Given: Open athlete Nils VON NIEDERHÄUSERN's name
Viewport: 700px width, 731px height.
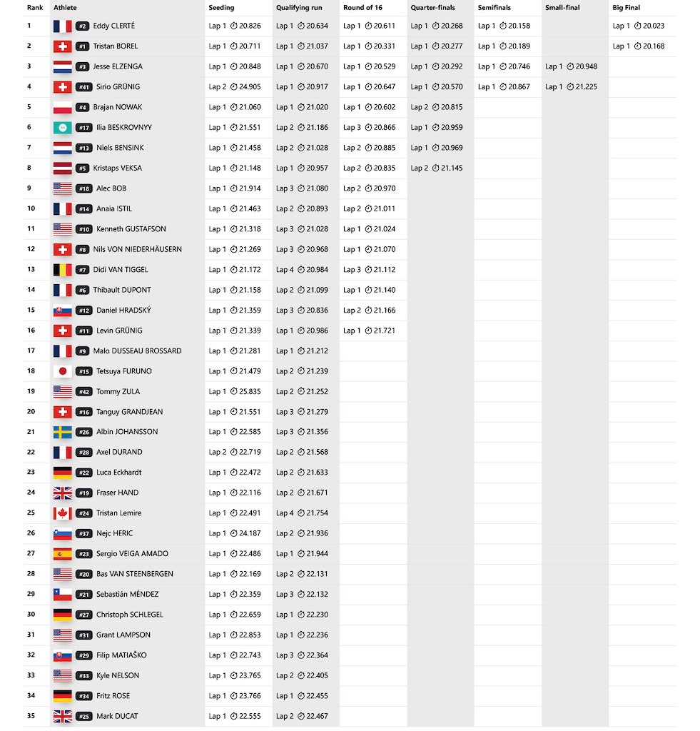Looking at the screenshot, I should tap(138, 249).
